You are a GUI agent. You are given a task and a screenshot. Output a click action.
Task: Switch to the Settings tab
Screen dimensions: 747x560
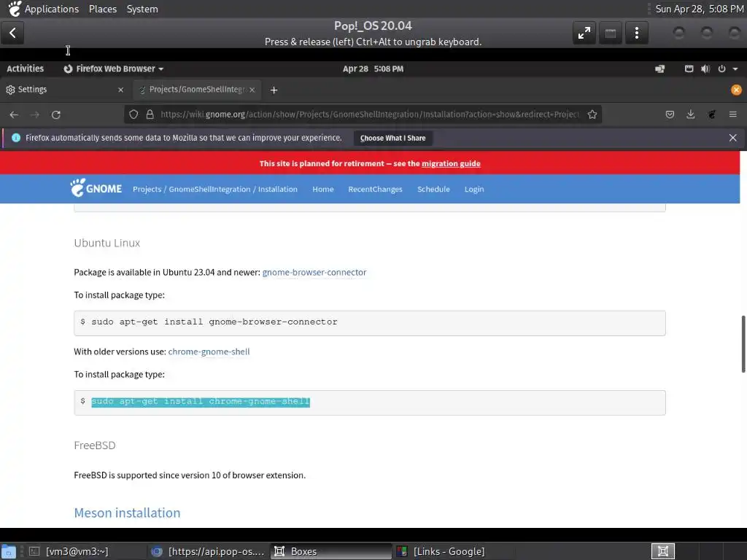(64, 90)
